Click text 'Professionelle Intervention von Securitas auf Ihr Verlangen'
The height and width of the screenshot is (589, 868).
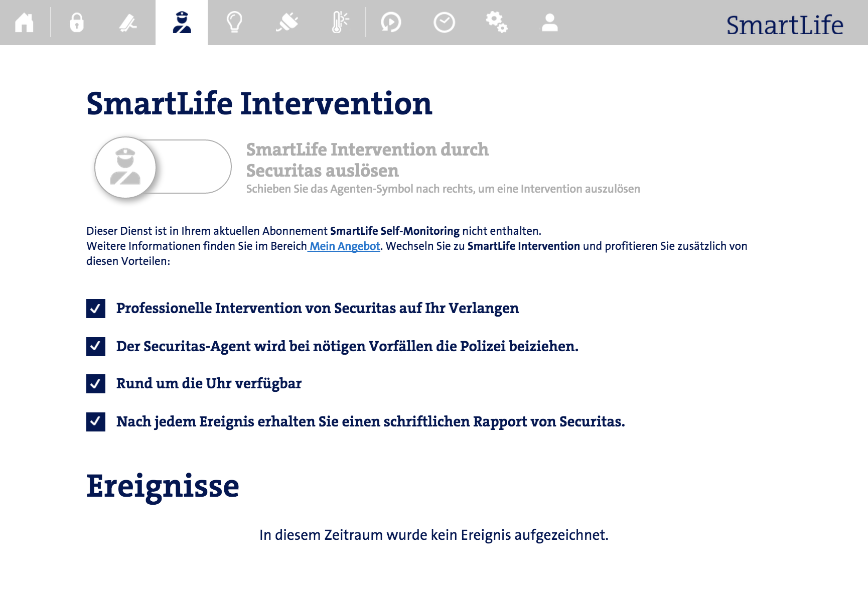(x=318, y=309)
